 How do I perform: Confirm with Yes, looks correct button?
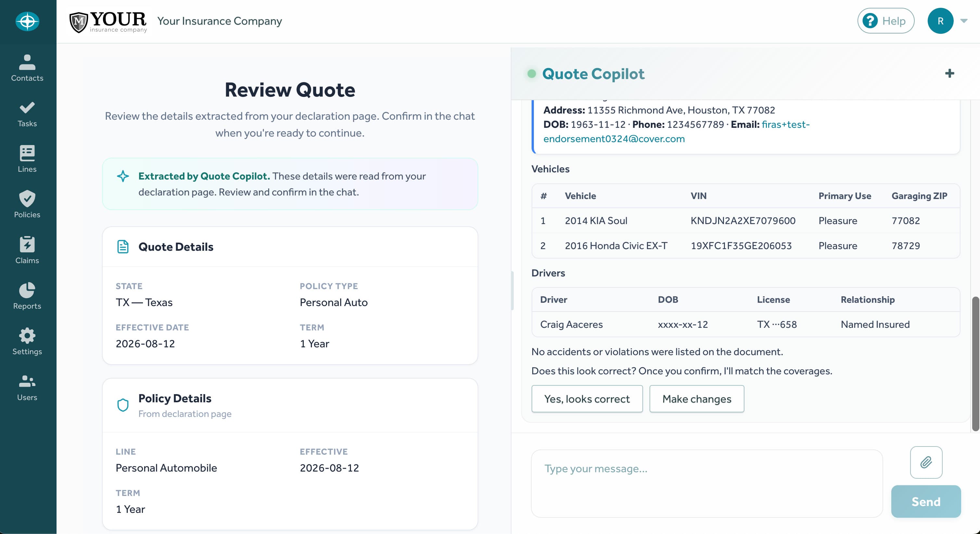[x=587, y=399]
